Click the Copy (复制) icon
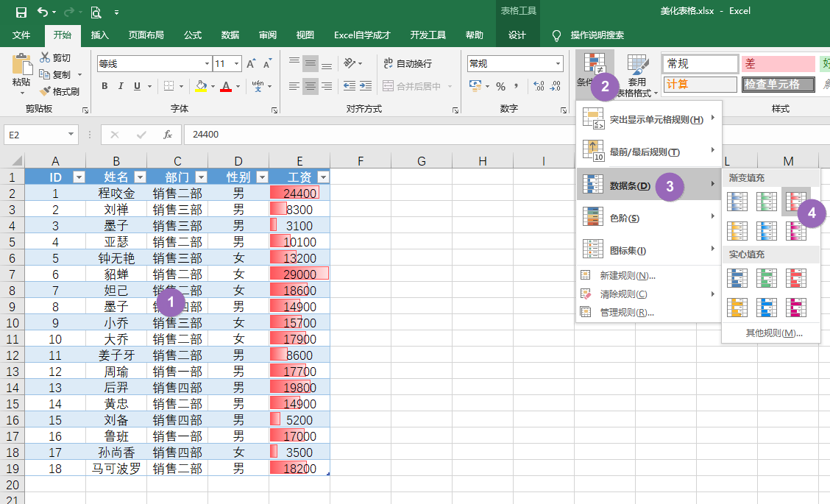Screen dimensions: 830x504 tap(45, 74)
